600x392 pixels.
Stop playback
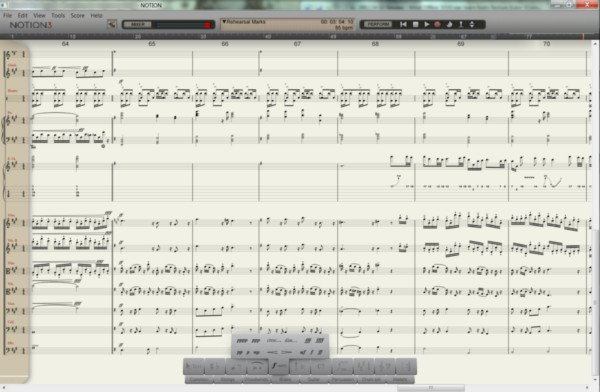click(x=415, y=24)
